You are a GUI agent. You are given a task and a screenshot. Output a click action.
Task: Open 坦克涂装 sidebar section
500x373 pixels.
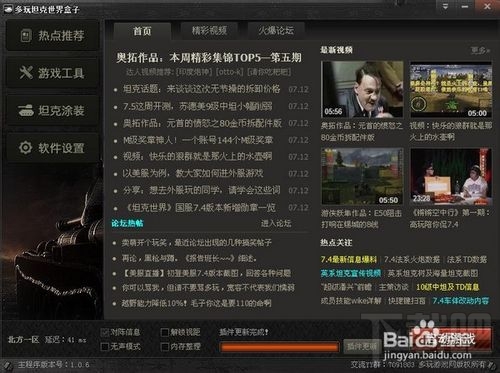tap(53, 110)
